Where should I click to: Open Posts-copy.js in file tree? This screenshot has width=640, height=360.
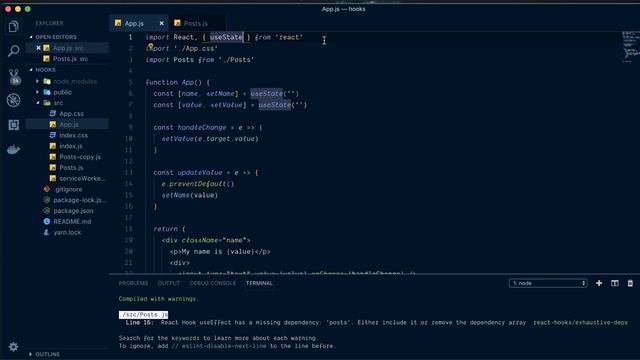(80, 157)
